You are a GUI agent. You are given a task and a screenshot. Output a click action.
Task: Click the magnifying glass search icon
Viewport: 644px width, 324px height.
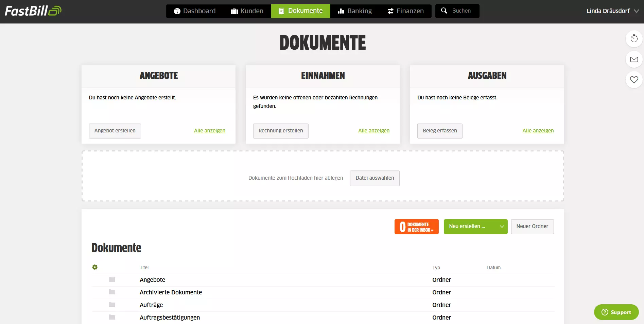click(444, 10)
